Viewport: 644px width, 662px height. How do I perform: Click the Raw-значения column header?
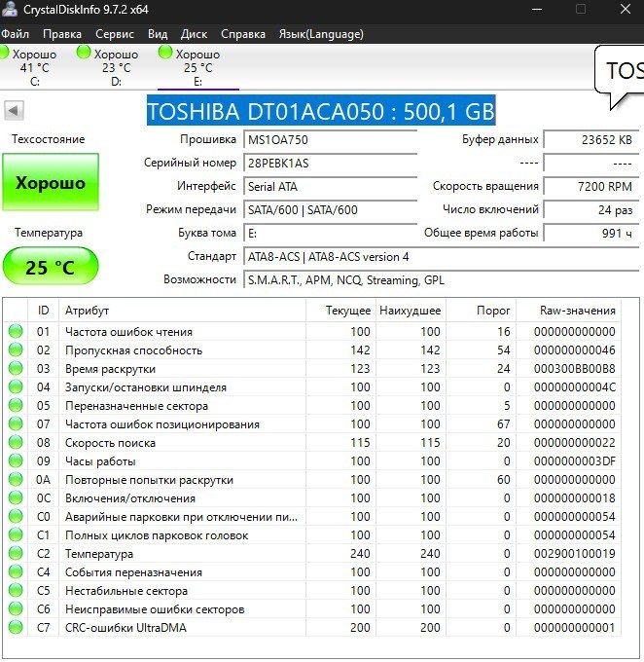pos(568,311)
